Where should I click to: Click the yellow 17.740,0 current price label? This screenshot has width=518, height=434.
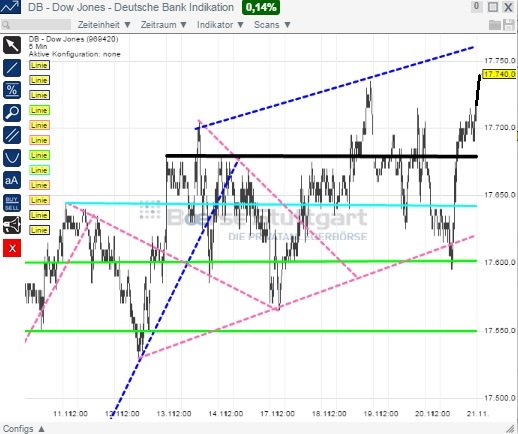499,74
